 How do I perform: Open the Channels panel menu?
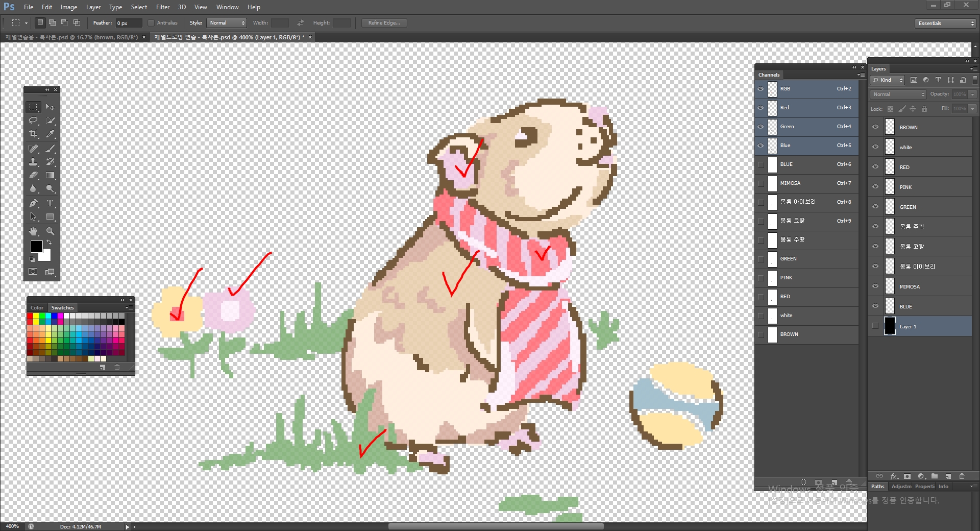[861, 75]
